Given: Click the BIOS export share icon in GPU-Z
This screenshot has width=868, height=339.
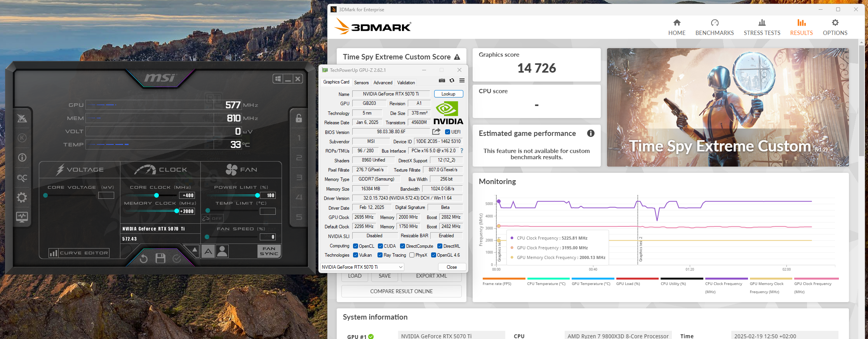Looking at the screenshot, I should click(x=436, y=132).
